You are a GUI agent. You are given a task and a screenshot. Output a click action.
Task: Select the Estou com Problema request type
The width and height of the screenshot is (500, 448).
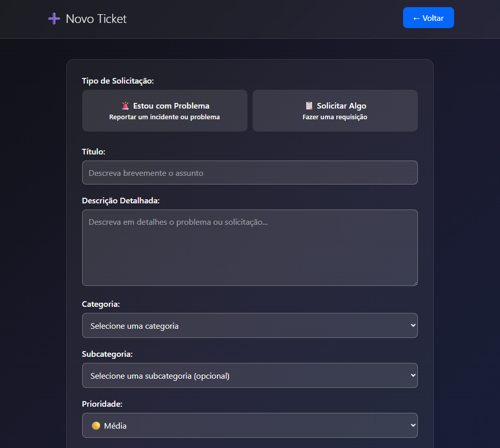coord(164,111)
